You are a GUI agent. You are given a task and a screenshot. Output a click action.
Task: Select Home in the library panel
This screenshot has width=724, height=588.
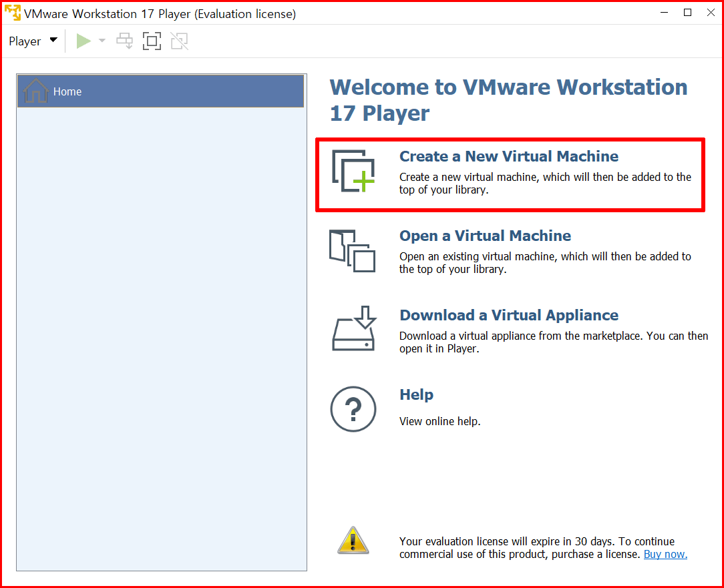(161, 91)
